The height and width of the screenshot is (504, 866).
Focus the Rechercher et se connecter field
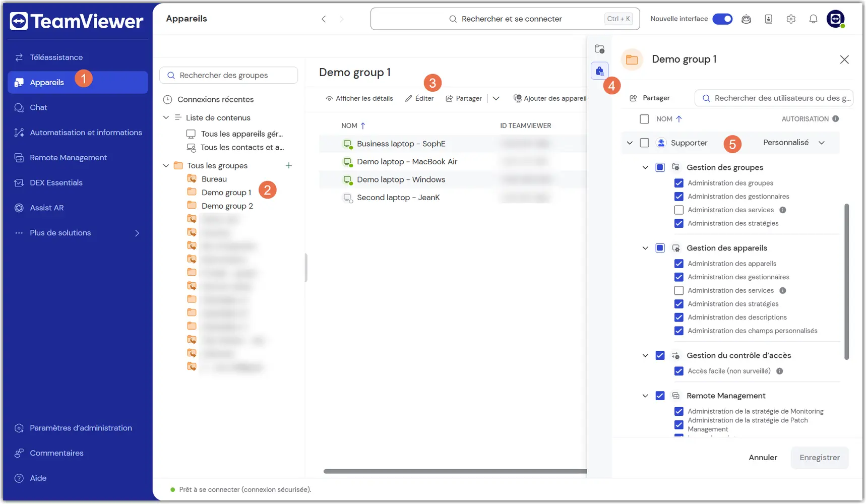[505, 19]
